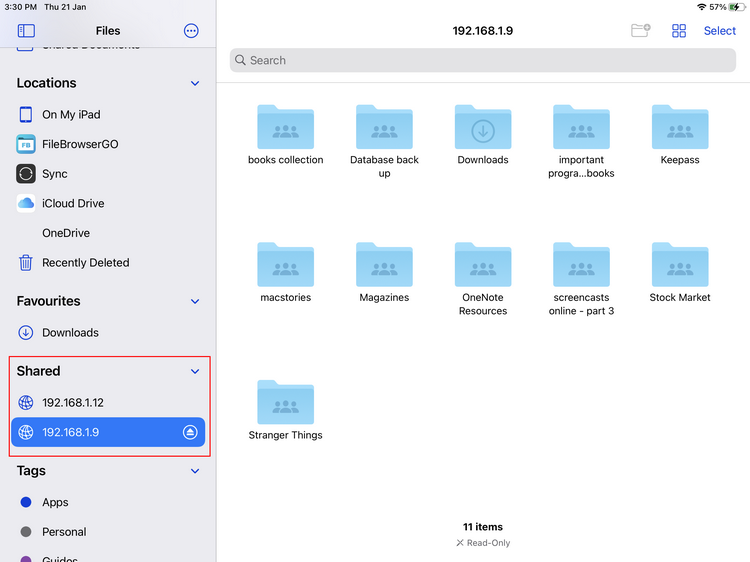Open screencasts online - part 3 folder
750x562 pixels.
pos(581,279)
